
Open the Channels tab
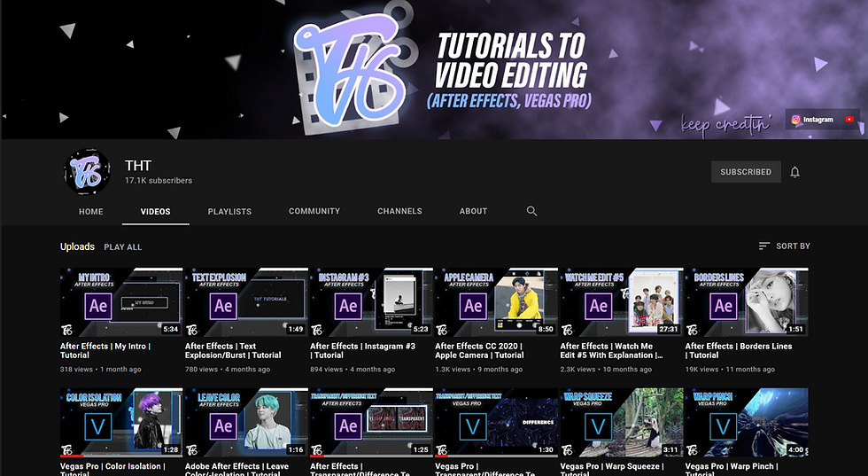click(399, 211)
